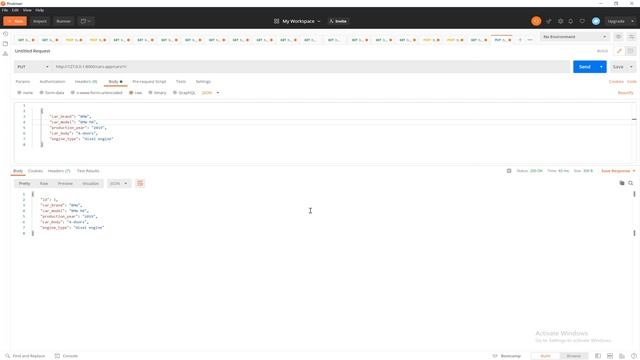Click the Beautify link
Viewport: 640px width, 360px height.
click(x=625, y=93)
